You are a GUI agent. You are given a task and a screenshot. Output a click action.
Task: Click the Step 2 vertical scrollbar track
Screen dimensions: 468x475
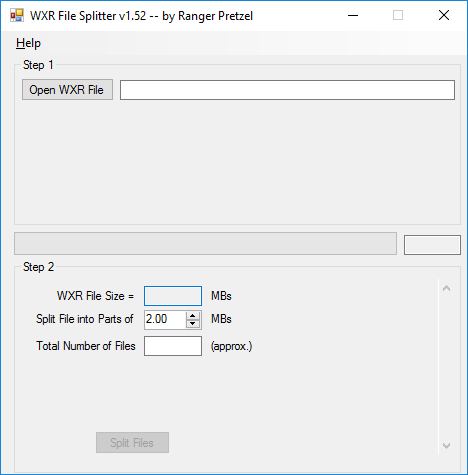click(447, 367)
